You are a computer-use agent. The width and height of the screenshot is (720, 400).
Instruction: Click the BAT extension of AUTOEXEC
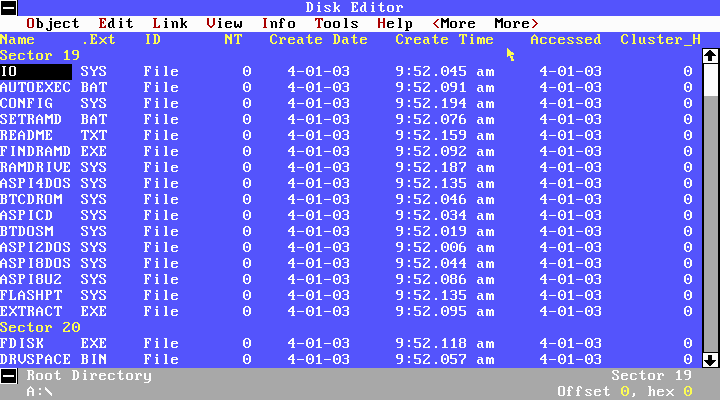[x=94, y=87]
